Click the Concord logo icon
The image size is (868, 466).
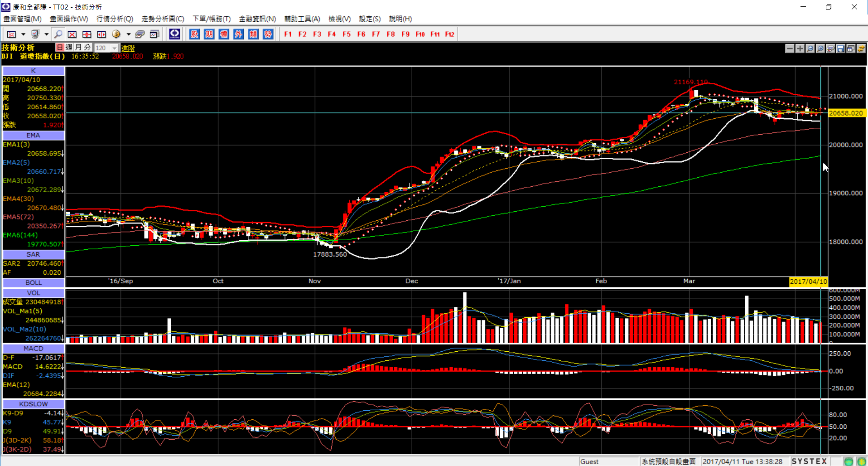(x=174, y=34)
